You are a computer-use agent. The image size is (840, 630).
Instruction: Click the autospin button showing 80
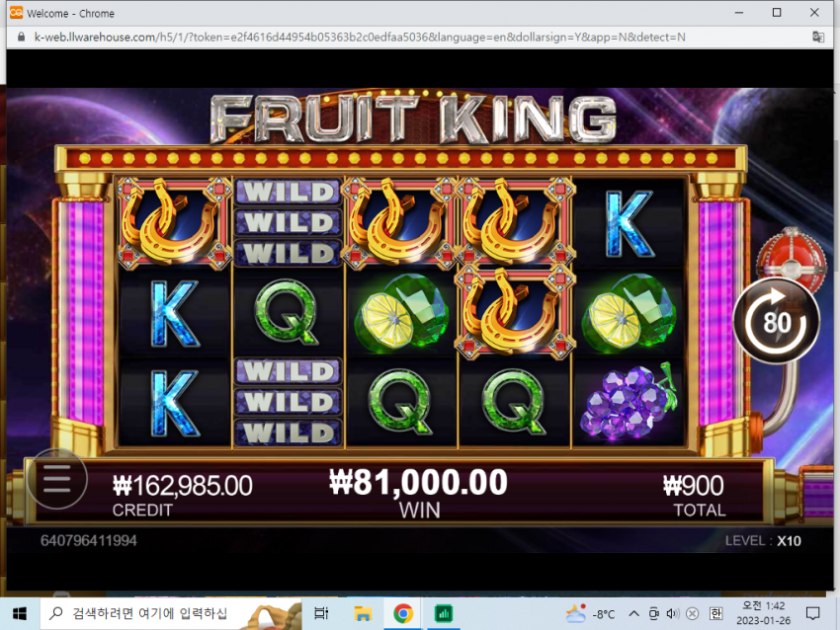point(777,322)
